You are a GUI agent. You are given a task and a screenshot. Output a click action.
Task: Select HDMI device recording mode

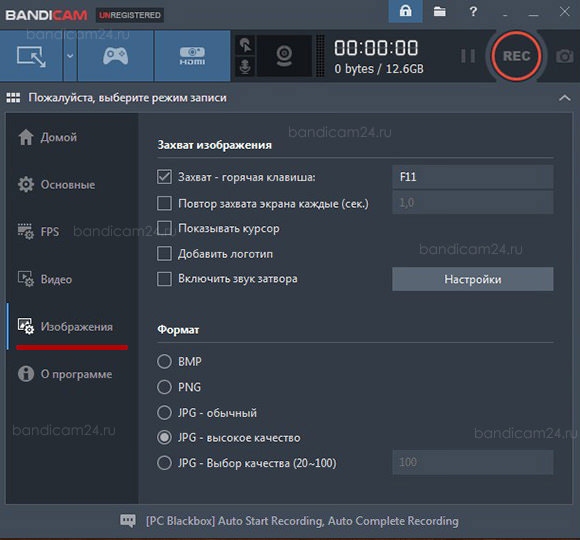coord(192,56)
